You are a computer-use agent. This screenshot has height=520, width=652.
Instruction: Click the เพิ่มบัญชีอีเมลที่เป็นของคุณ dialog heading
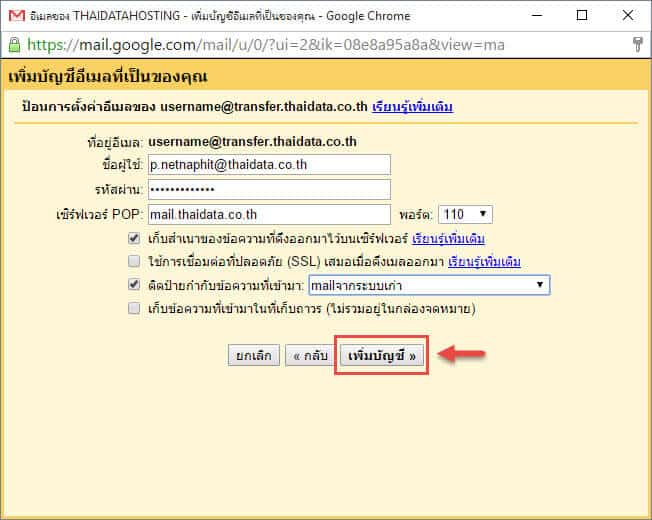(x=108, y=76)
